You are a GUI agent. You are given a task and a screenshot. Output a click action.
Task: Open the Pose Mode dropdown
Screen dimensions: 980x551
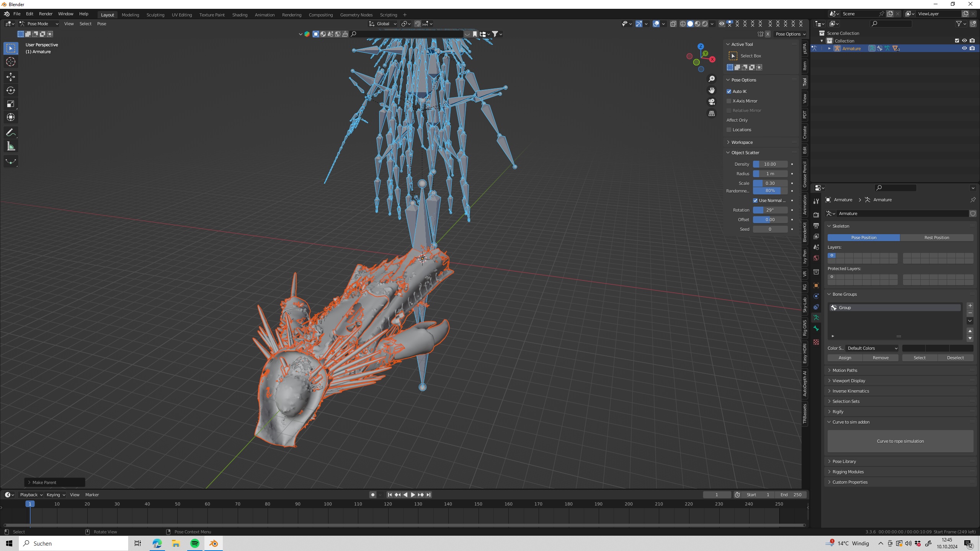[39, 24]
